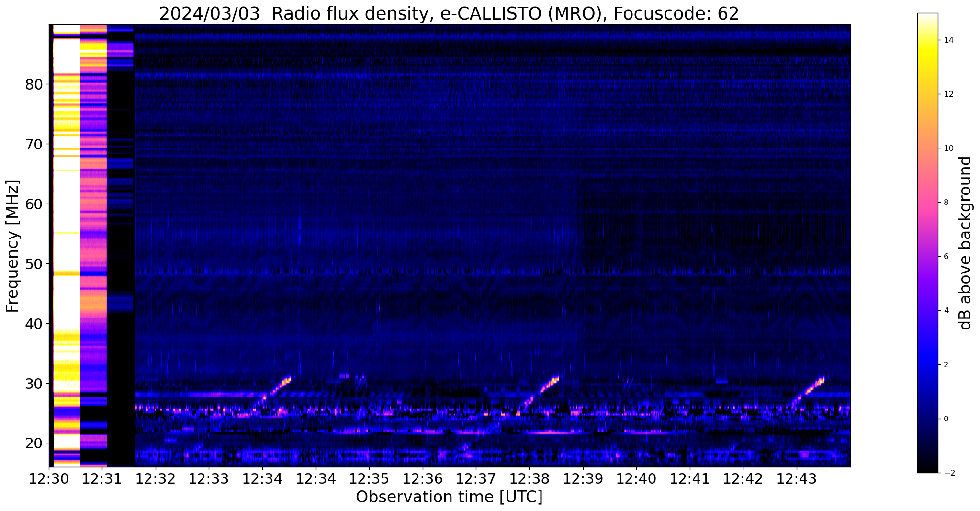Click the 80 MHz frequency tick label
This screenshot has width=980, height=511.
point(34,85)
